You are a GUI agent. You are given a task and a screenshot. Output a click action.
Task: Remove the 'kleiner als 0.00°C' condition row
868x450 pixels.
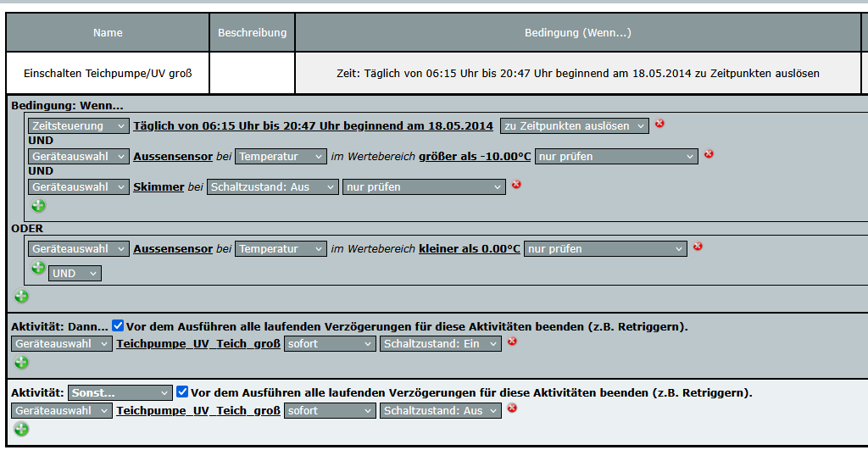(698, 247)
